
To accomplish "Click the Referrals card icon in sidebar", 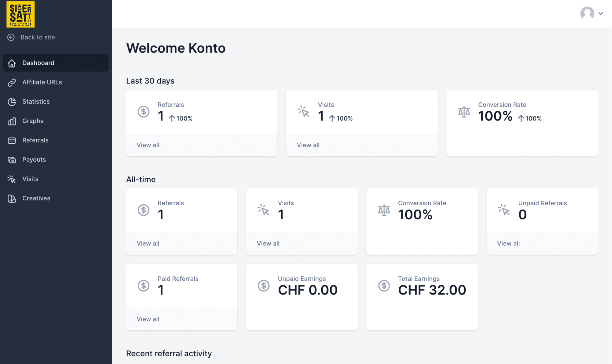I will (x=12, y=140).
